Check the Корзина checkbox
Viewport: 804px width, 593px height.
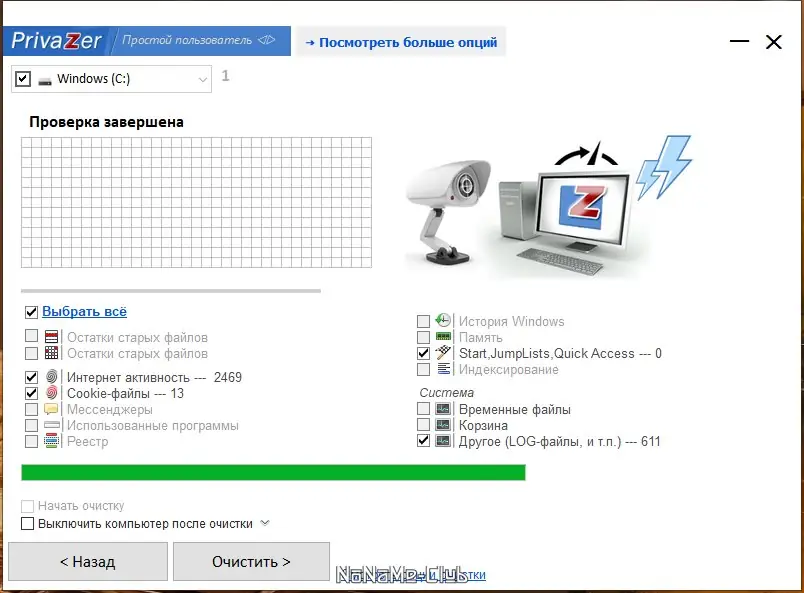click(x=423, y=425)
